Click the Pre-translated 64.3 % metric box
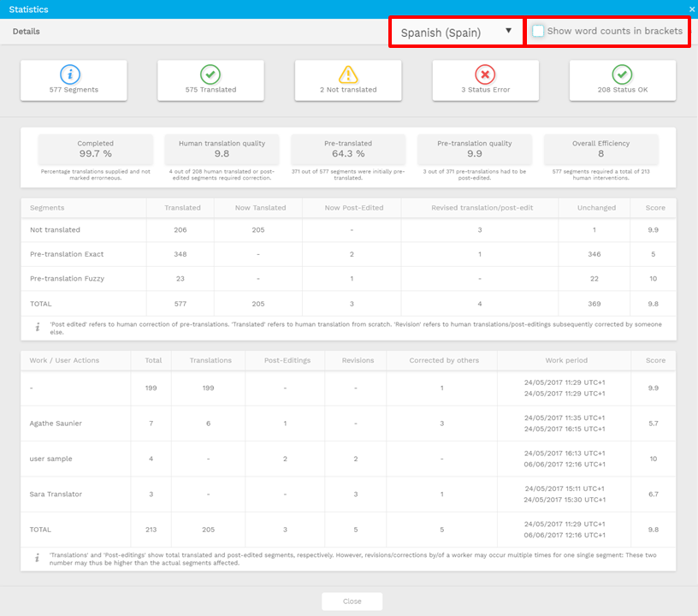The width and height of the screenshot is (698, 616). 348,149
